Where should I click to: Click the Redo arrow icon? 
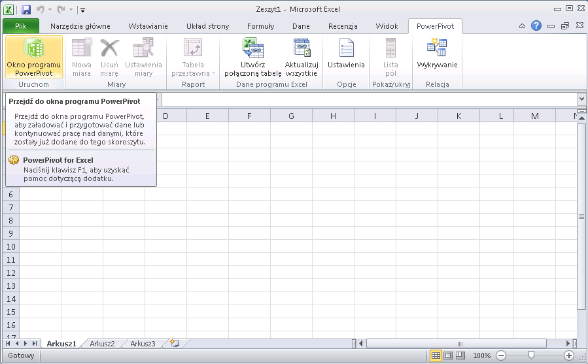point(61,10)
